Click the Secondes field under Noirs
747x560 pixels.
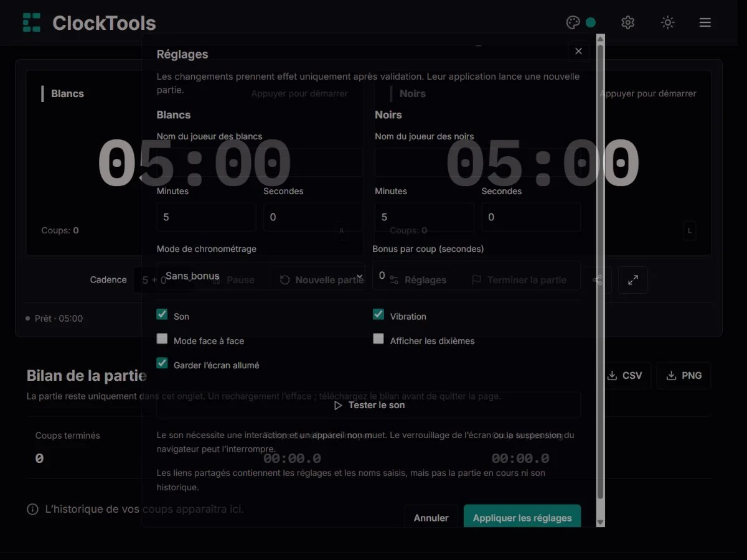[531, 217]
